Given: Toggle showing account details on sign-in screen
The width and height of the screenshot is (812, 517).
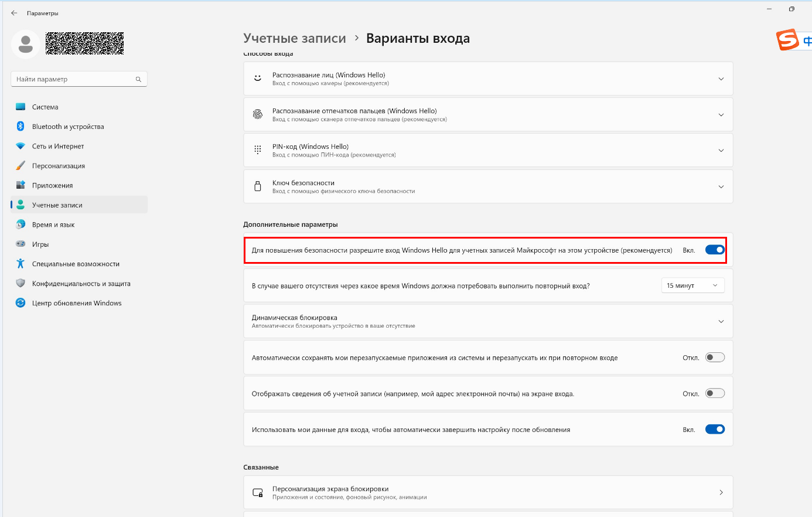Looking at the screenshot, I should tap(715, 393).
